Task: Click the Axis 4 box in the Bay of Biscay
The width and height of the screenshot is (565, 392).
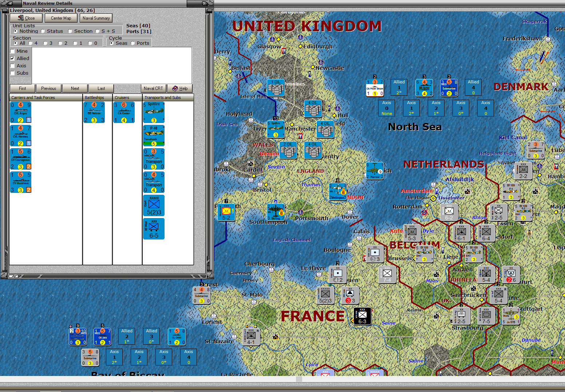Action: point(189,357)
